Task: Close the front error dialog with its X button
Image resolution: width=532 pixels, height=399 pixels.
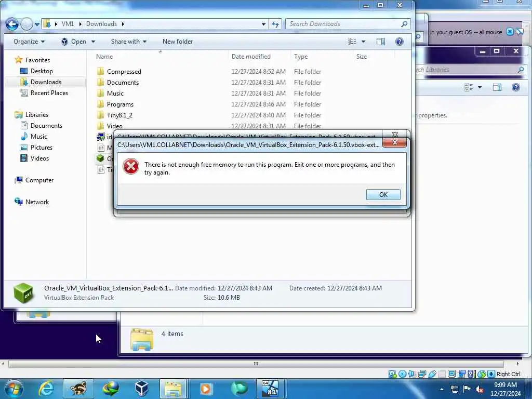Action: pos(394,142)
